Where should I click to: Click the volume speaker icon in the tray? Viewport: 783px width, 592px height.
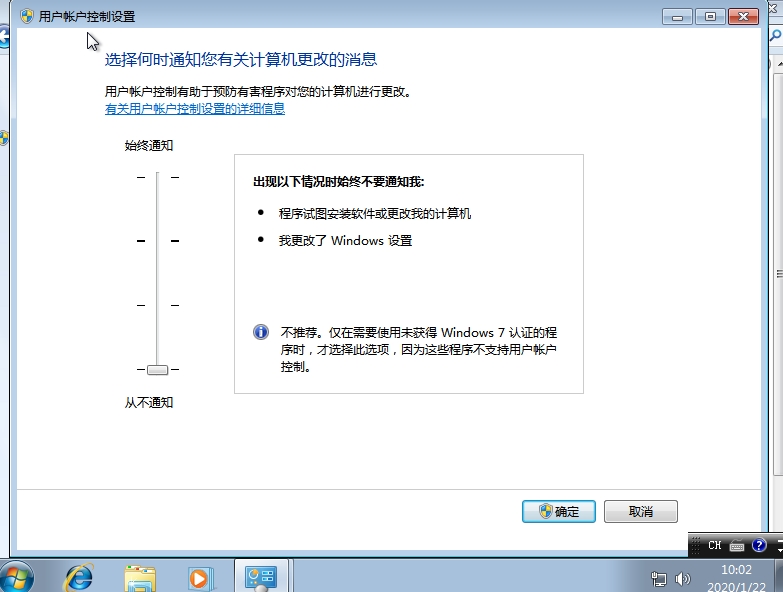tap(682, 579)
